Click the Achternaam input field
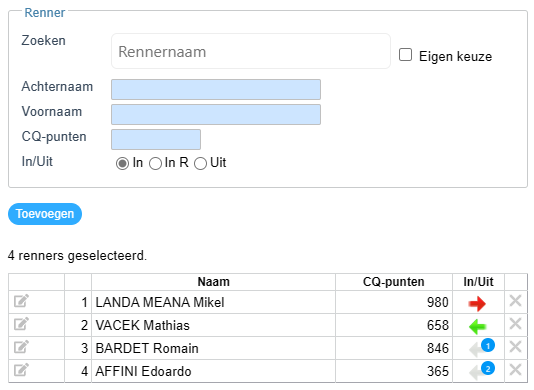This screenshot has height=390, width=534. coord(216,90)
